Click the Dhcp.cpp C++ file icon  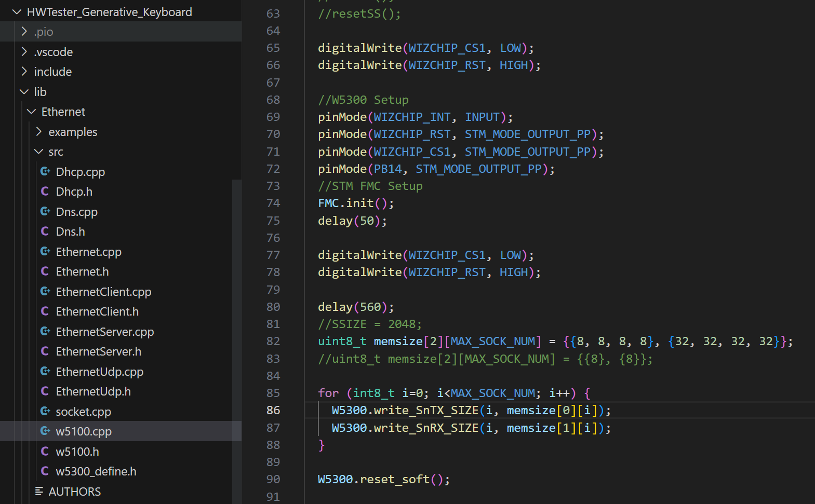coord(45,171)
